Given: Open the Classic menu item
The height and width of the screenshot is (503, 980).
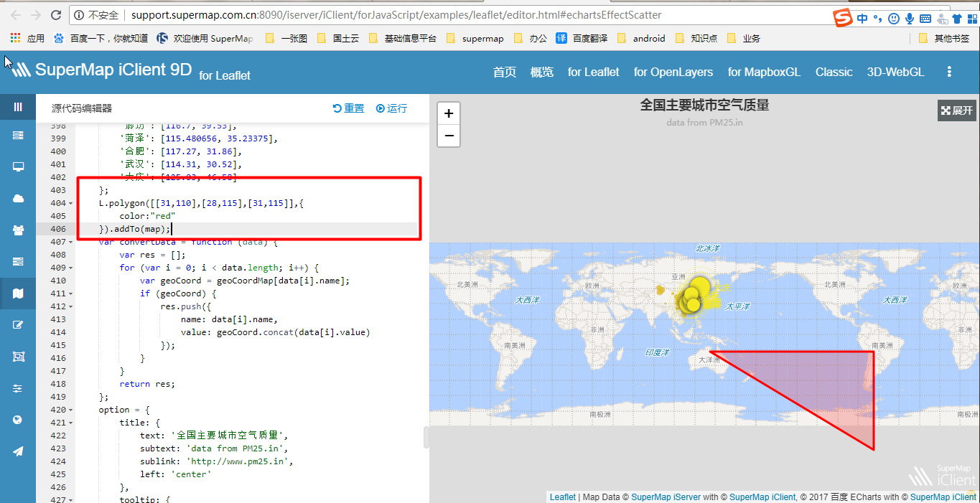Looking at the screenshot, I should pyautogui.click(x=834, y=72).
